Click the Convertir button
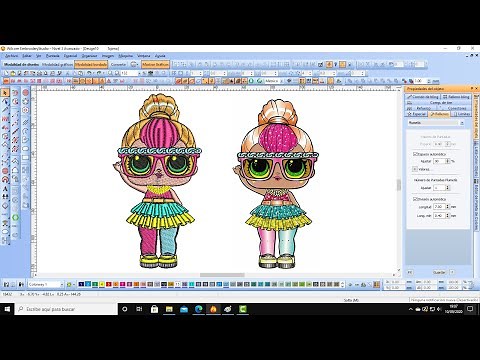This screenshot has height=360, width=480. click(118, 64)
